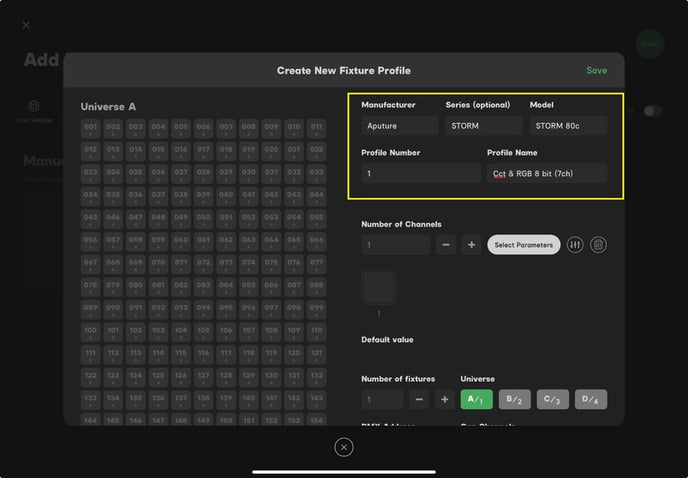Click the green button behind the dialog
The width and height of the screenshot is (688, 478).
click(650, 44)
